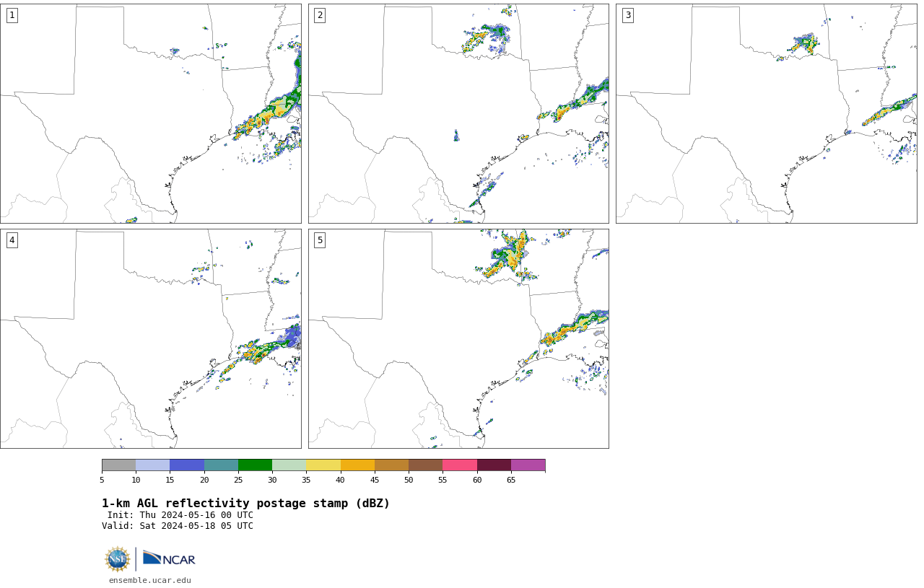Viewport: 924px width, 588px height.
Task: Click the tan 45-50 dBZ swatch
Action: click(x=391, y=465)
